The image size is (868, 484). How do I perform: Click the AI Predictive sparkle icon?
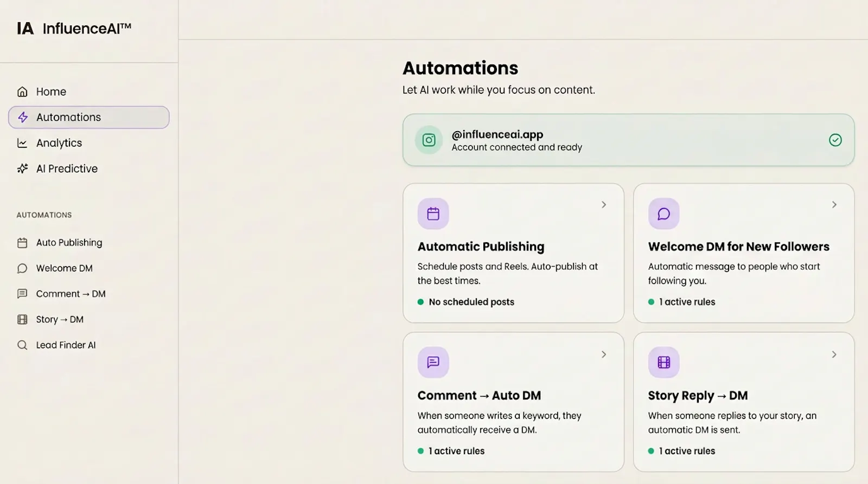click(22, 169)
